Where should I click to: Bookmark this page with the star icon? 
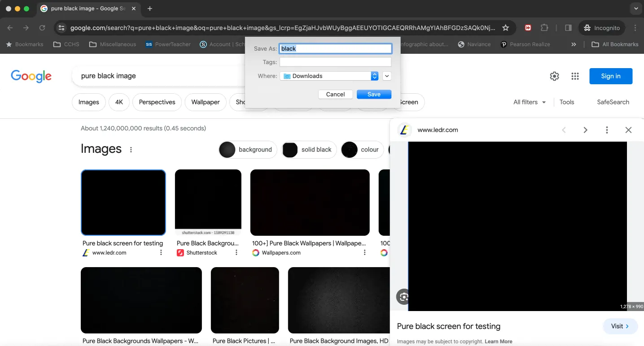(505, 27)
